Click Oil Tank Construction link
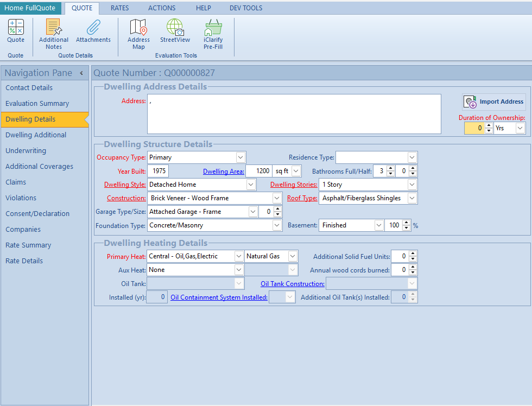This screenshot has height=406, width=532. (x=293, y=283)
